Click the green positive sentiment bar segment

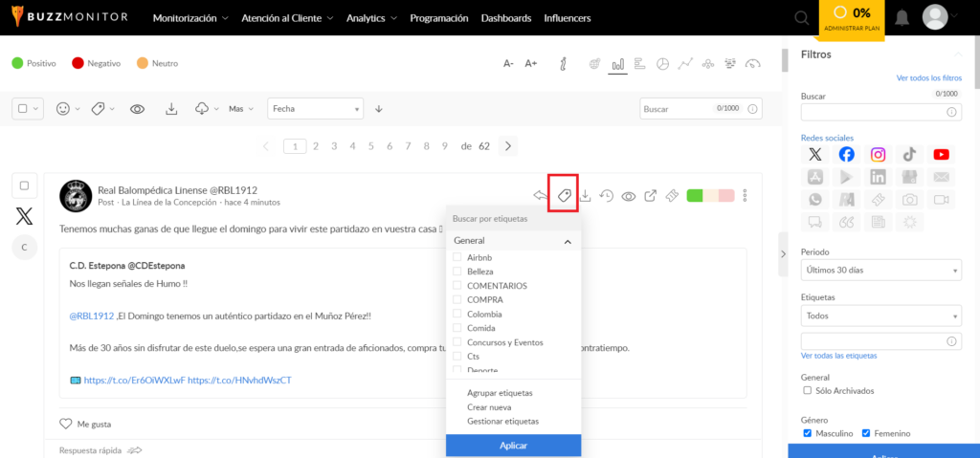pos(695,196)
